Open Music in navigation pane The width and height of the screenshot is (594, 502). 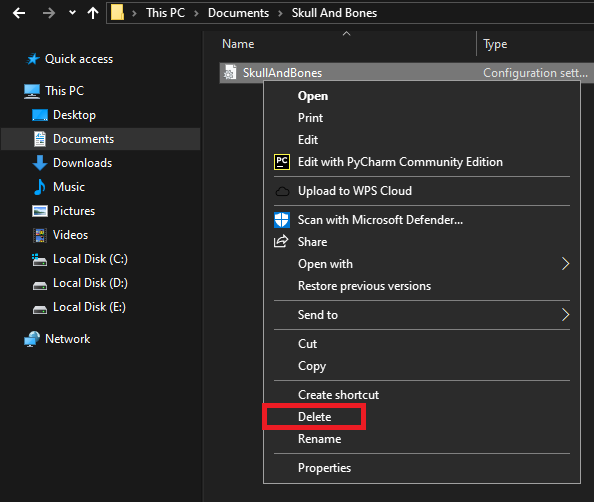point(69,187)
